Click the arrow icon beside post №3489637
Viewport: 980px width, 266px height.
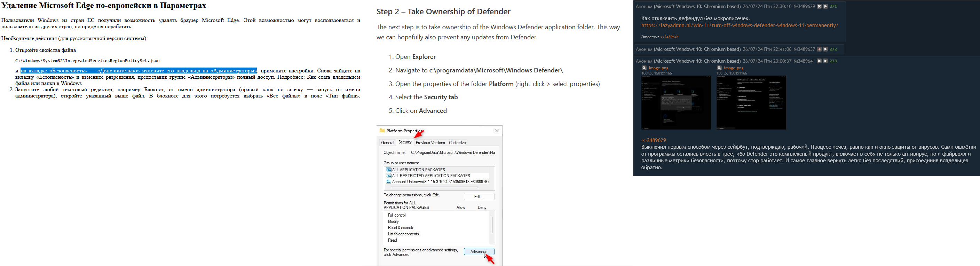click(x=825, y=49)
